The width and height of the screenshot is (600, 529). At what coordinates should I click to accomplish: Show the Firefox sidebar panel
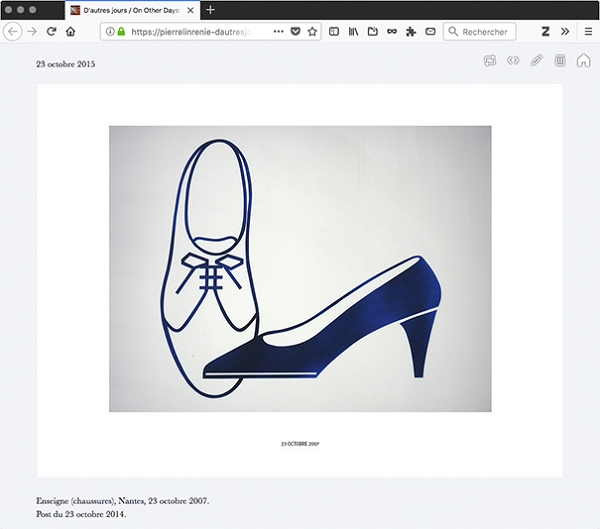(334, 31)
